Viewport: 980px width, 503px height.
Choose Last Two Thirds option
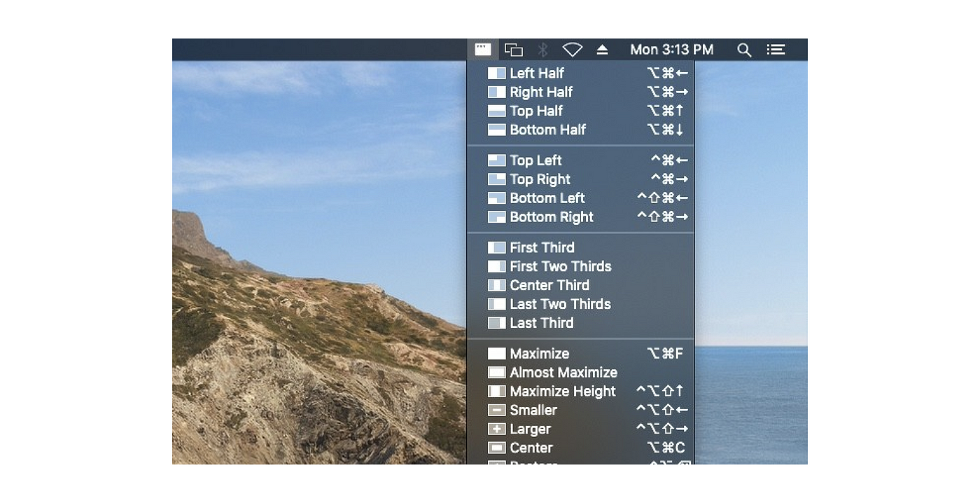(x=580, y=304)
